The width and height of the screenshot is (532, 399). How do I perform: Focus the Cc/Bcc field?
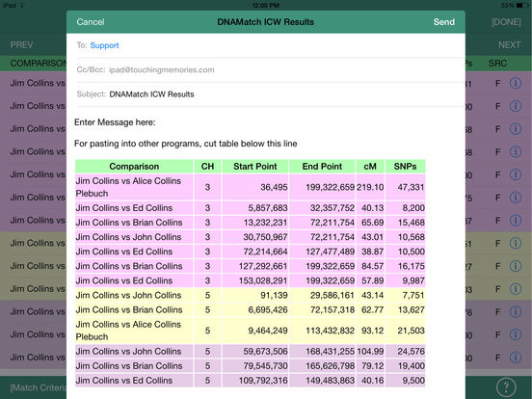[x=270, y=70]
